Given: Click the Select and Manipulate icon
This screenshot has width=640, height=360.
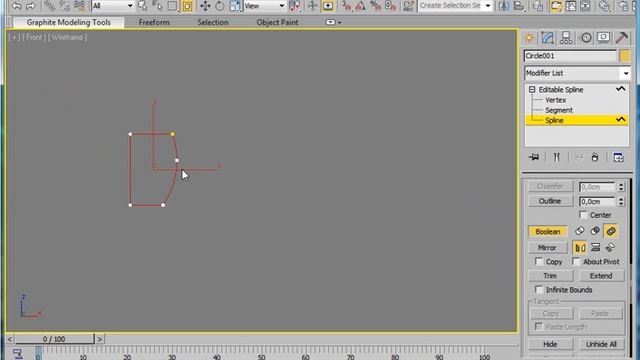Looking at the screenshot, I should [313, 6].
